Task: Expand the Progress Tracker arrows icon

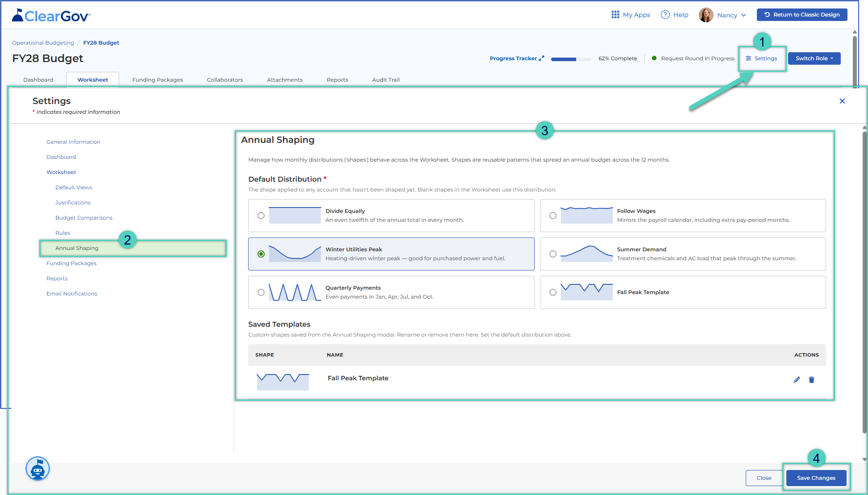Action: (x=541, y=58)
